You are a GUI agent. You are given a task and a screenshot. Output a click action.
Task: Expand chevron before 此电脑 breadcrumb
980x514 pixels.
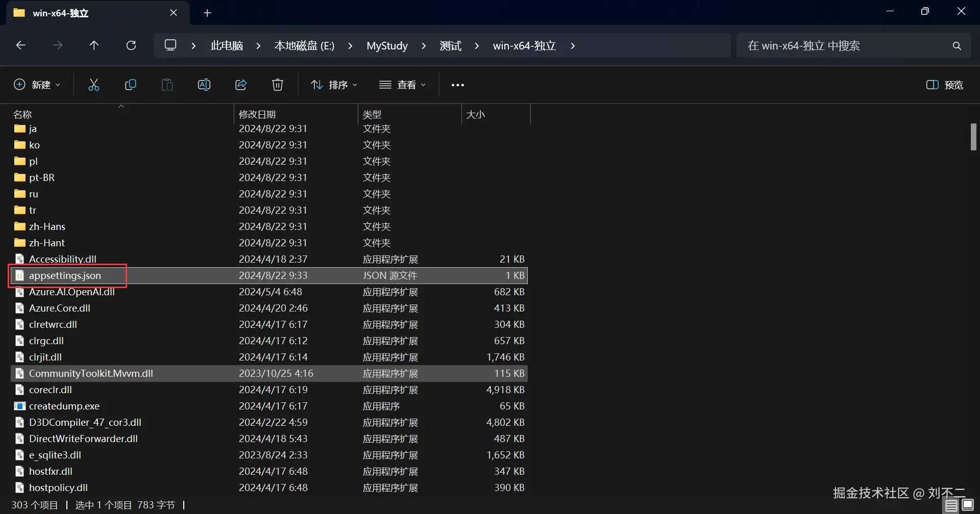(193, 46)
